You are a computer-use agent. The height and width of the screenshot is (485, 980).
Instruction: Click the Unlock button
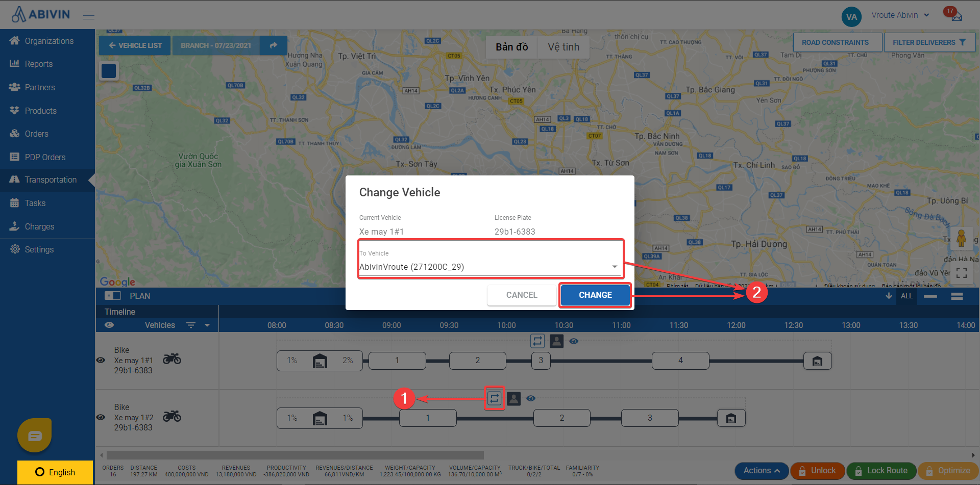(x=817, y=471)
